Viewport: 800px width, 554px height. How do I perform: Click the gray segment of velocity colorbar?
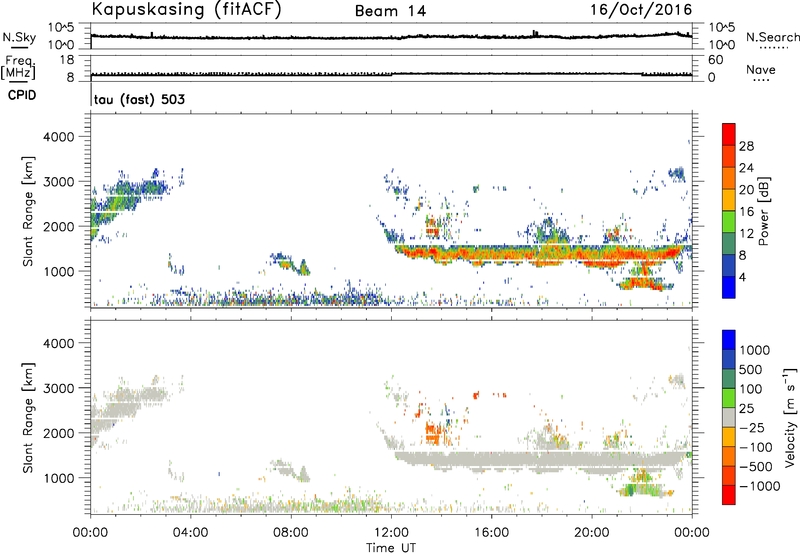point(729,418)
